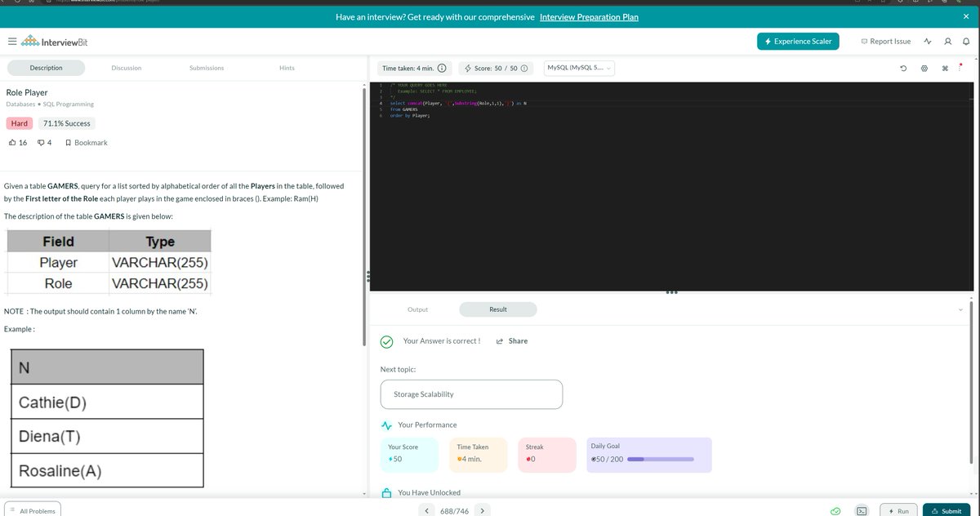Open the language dropdown MySQL
The image size is (980, 516).
point(580,68)
